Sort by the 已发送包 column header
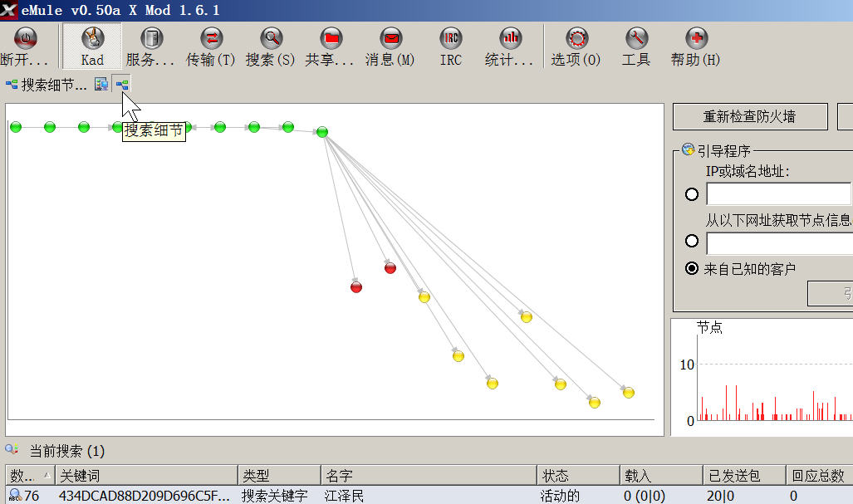The width and height of the screenshot is (853, 504). click(745, 476)
